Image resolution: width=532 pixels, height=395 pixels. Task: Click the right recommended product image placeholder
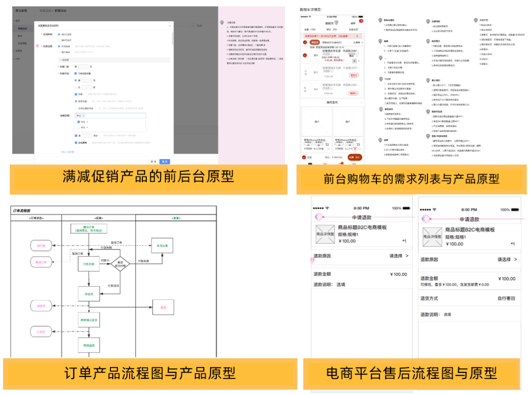[x=348, y=122]
